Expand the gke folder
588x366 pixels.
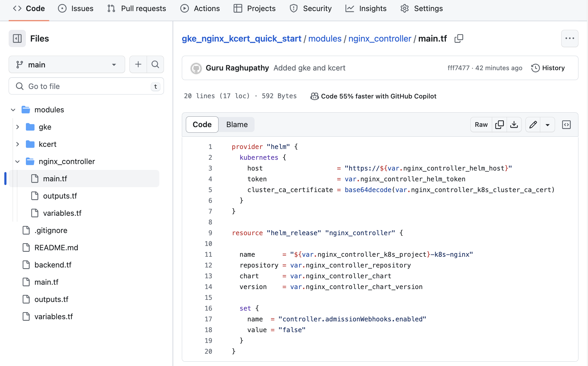pyautogui.click(x=18, y=127)
